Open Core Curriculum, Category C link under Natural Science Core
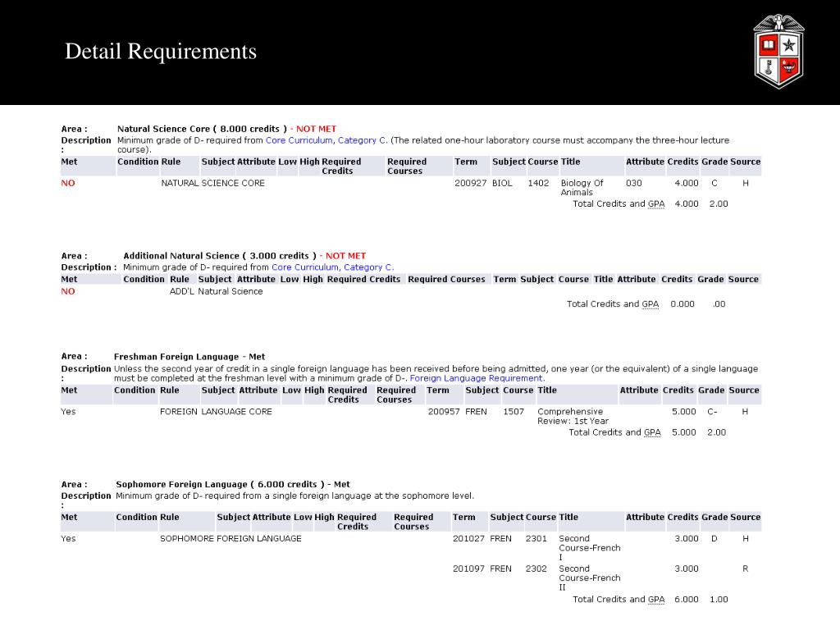 coord(326,140)
